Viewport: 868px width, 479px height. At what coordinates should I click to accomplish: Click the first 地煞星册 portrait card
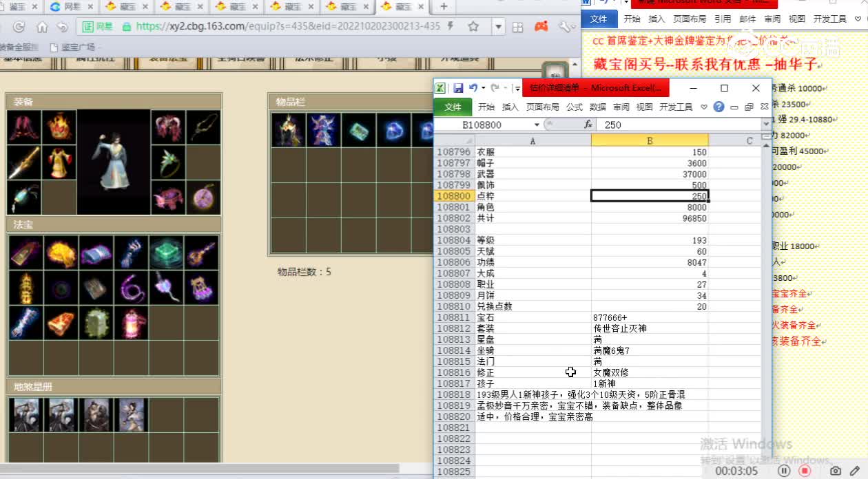[26, 414]
